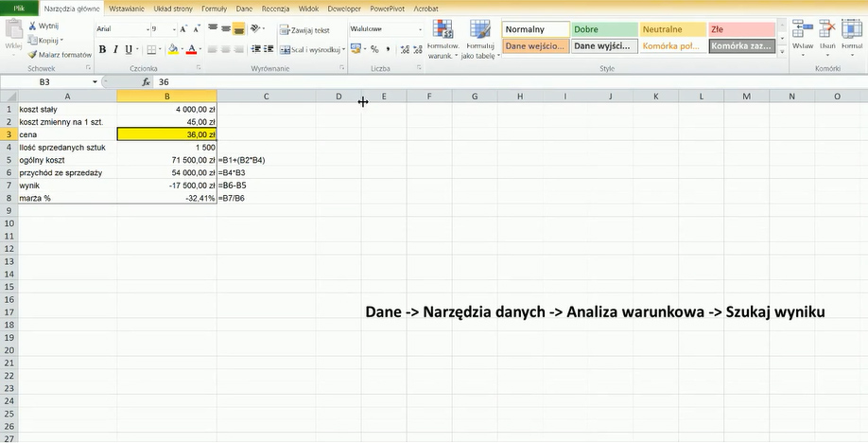This screenshot has width=868, height=443.
Task: Switch to the Dane ribbon tab
Action: [244, 8]
